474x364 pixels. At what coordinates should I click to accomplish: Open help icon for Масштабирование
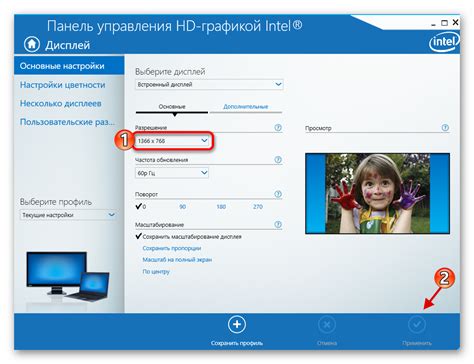pos(278,224)
